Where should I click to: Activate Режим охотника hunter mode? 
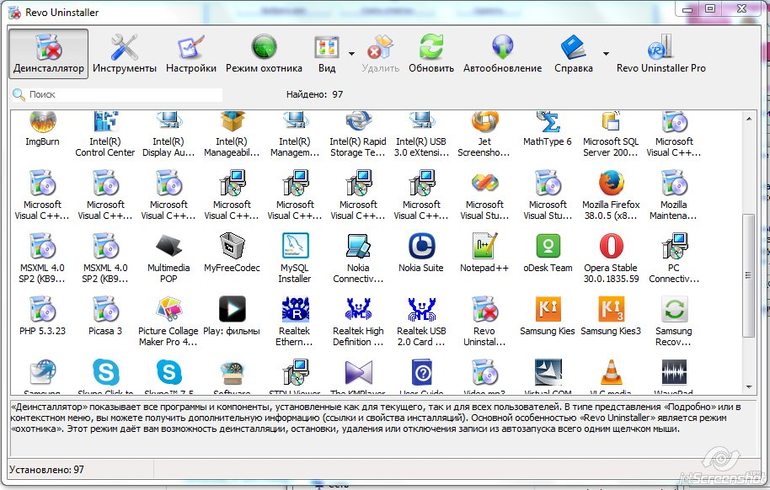point(264,53)
